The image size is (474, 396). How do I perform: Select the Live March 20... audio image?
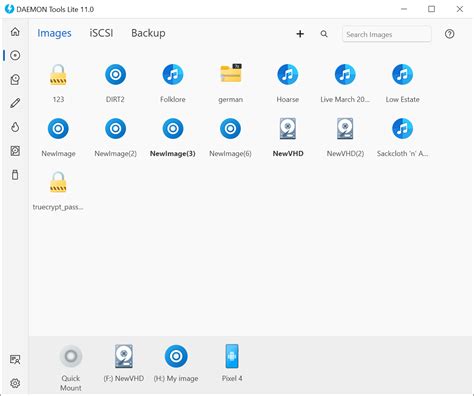(345, 83)
